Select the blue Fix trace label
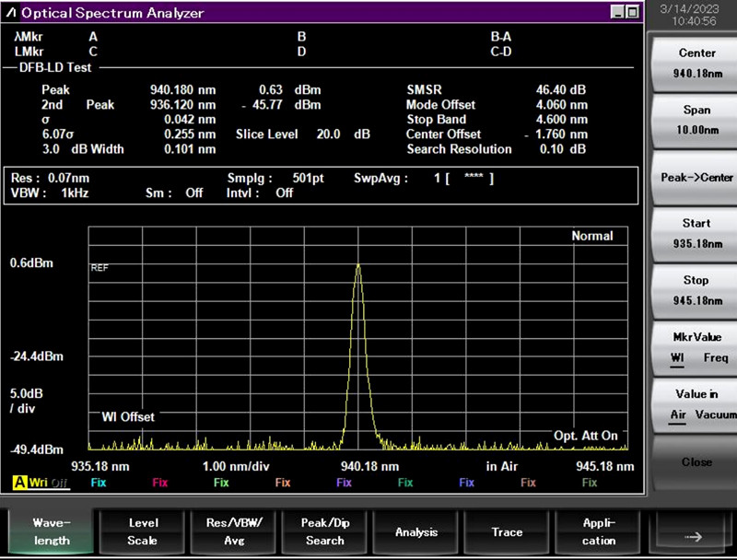737x560 pixels. (467, 483)
